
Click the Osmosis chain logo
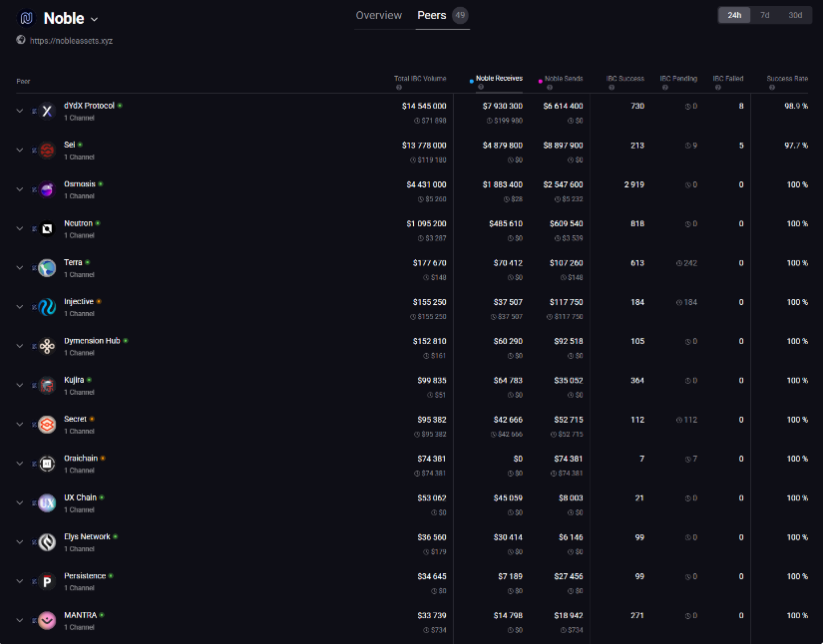(47, 189)
